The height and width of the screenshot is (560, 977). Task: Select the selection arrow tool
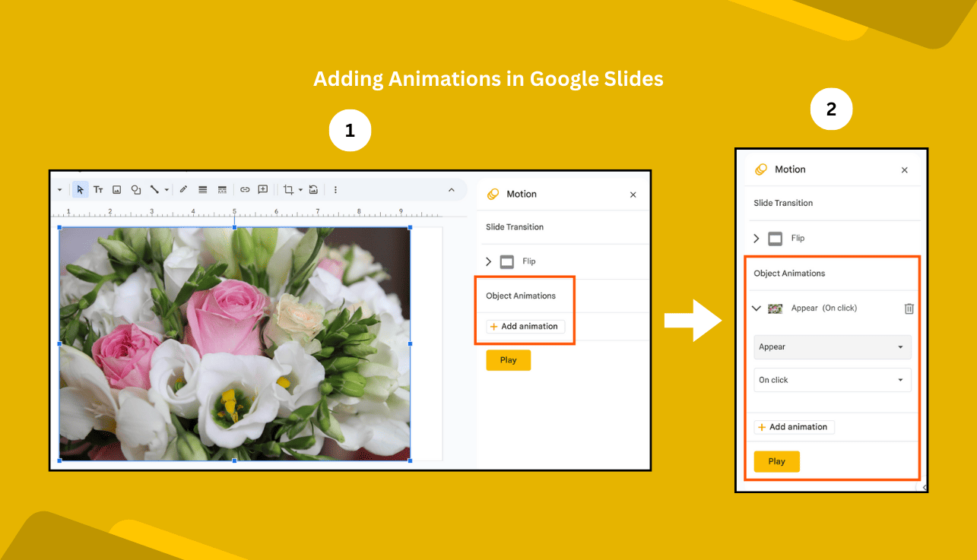80,189
